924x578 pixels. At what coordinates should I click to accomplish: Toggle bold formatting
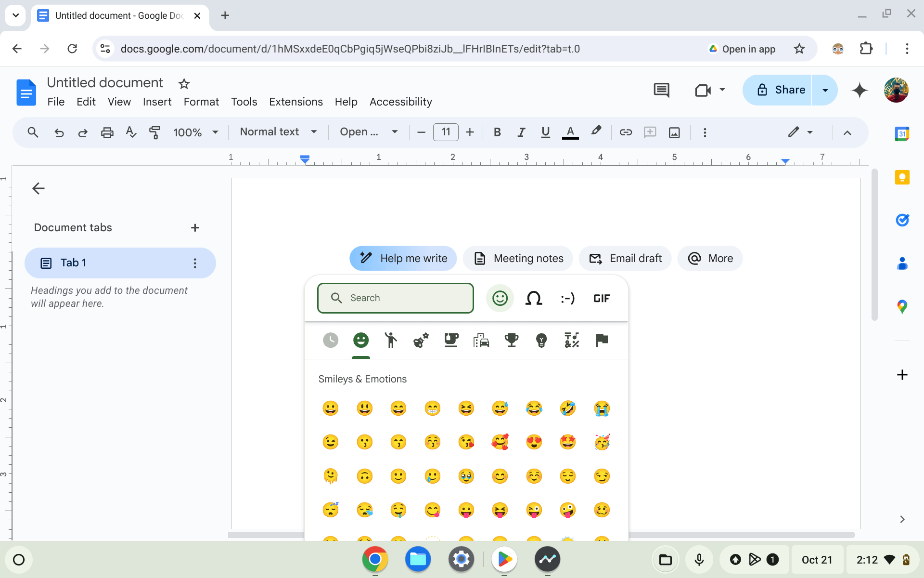point(497,132)
